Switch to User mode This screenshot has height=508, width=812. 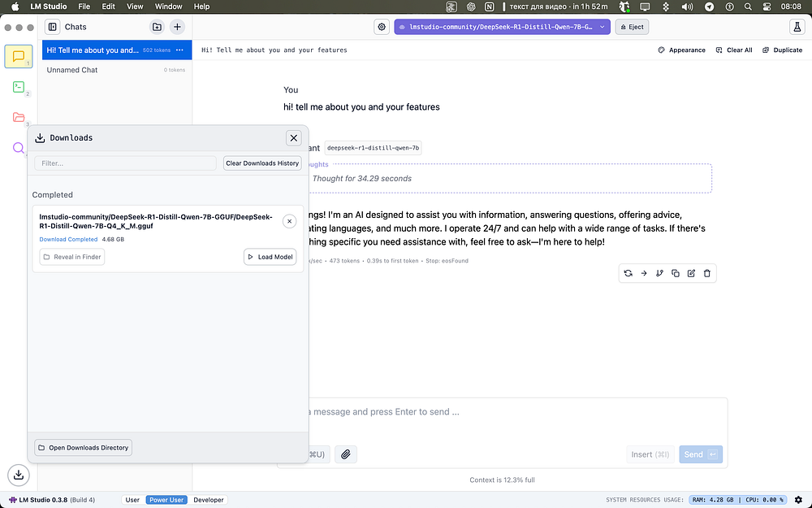[x=132, y=500]
